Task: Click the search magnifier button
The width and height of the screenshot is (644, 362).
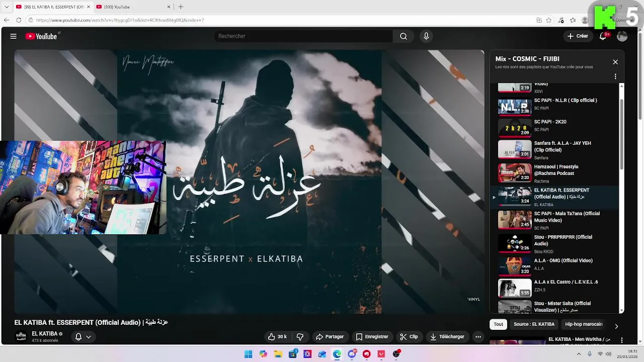Action: 404,36
